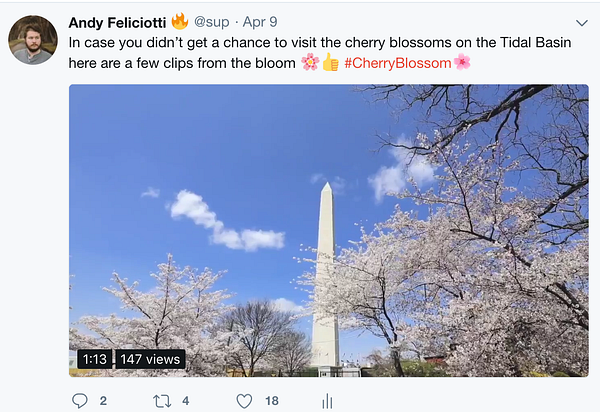Expand the tweet options chevron menu
The image size is (600, 412).
[x=582, y=23]
